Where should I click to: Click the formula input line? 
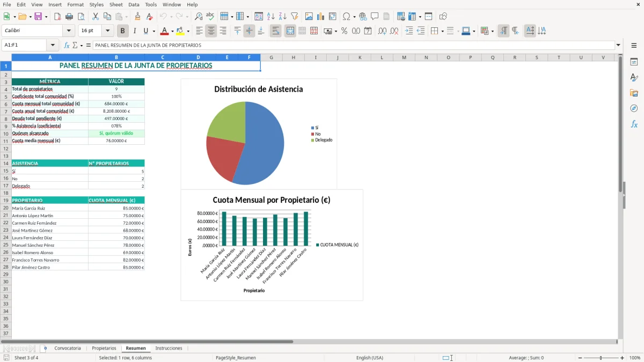point(354,46)
